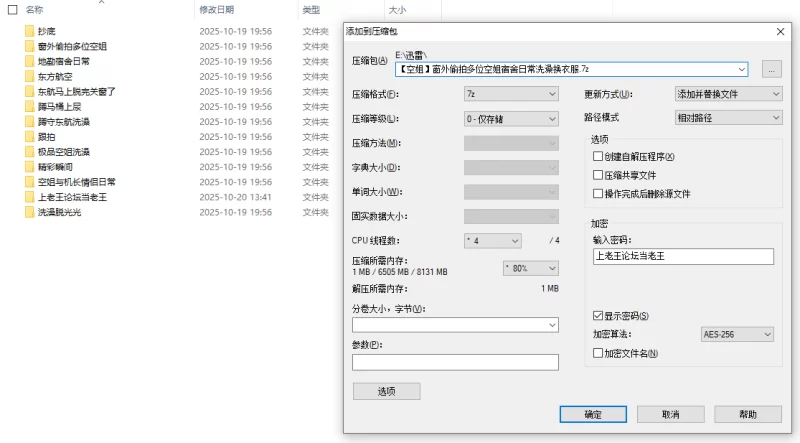Open the 路径模式 相对路径 dropdown
Viewport: 800px width, 443px height.
(x=728, y=118)
